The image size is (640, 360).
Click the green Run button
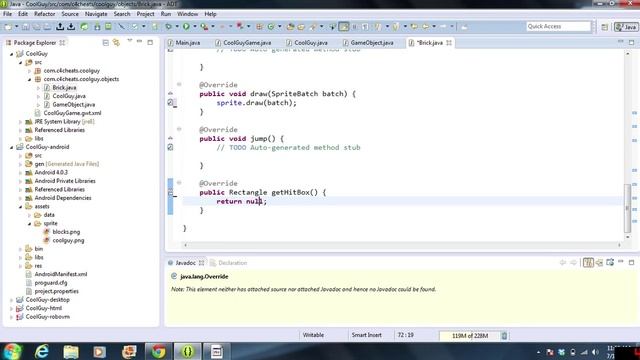coord(186,27)
